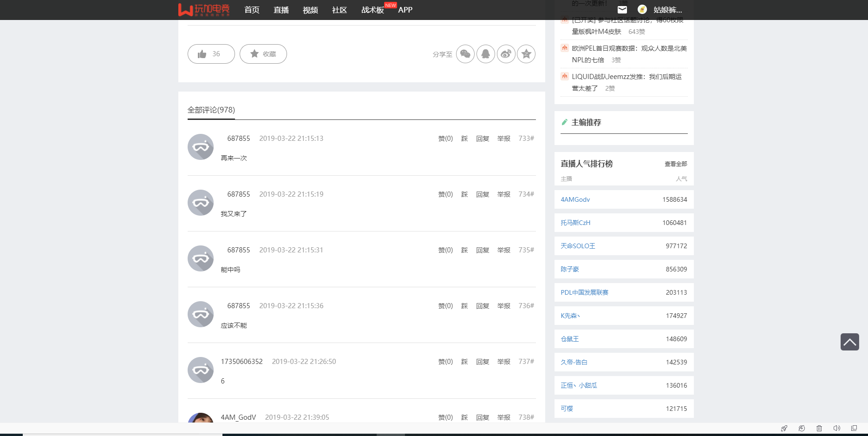Viewport: 868px width, 436px height.
Task: Click the back-to-top arrow button
Action: [x=849, y=342]
